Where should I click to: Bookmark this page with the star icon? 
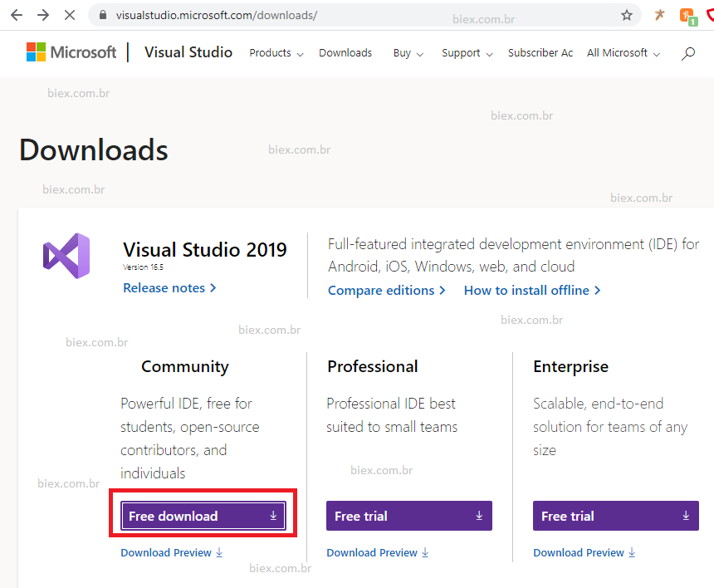pyautogui.click(x=627, y=15)
